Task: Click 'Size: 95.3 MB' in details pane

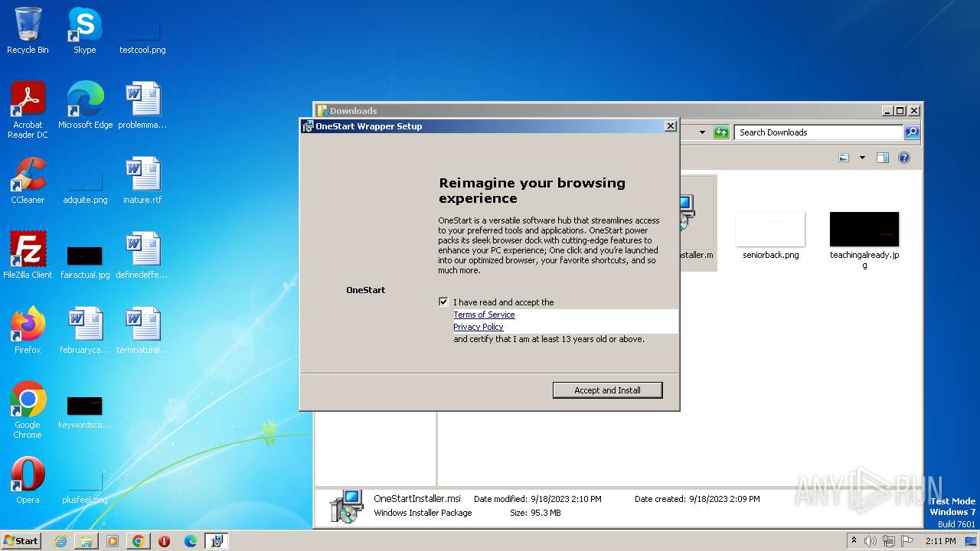Action: pos(535,513)
